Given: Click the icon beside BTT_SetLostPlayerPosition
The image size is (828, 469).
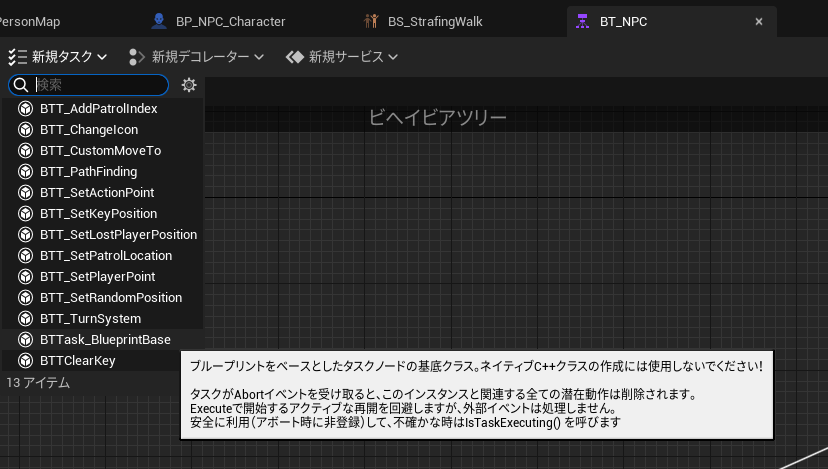Looking at the screenshot, I should 25,234.
